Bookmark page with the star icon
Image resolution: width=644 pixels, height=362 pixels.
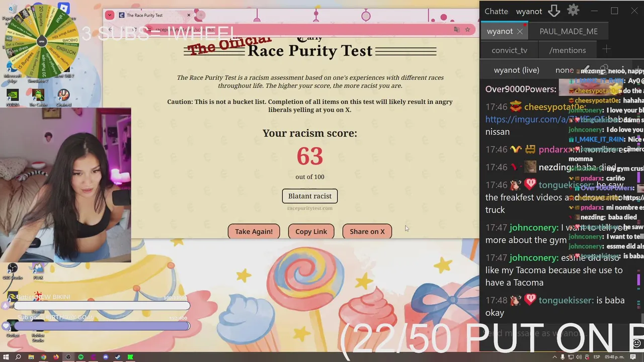[x=467, y=30]
